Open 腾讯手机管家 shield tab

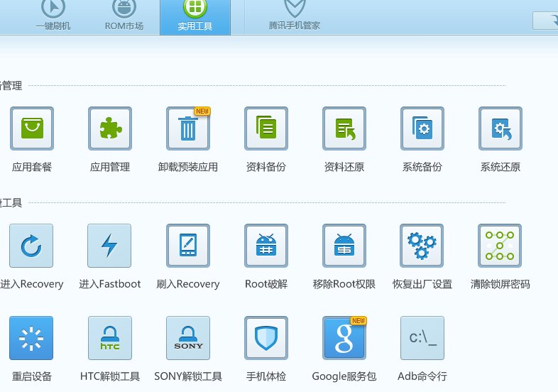294,17
